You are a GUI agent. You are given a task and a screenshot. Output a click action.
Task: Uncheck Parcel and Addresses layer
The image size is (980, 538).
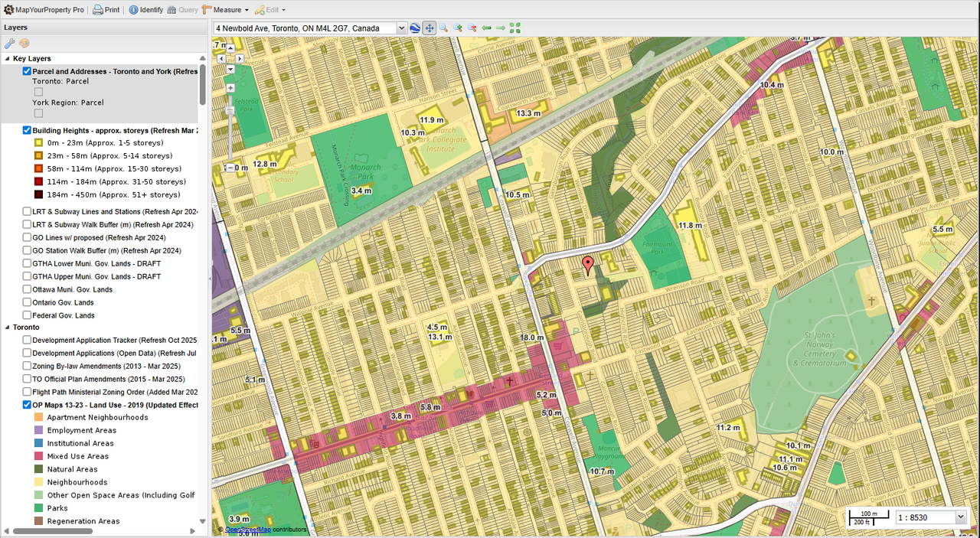coord(27,71)
